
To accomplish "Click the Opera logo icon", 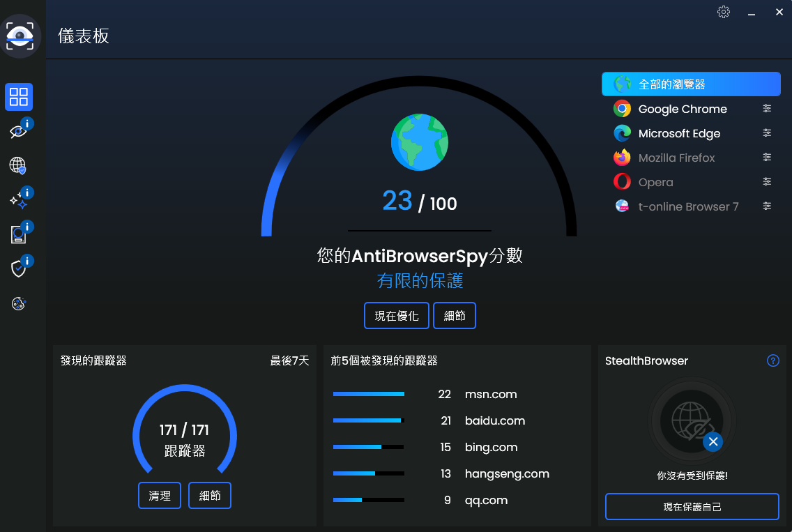I will tap(622, 181).
